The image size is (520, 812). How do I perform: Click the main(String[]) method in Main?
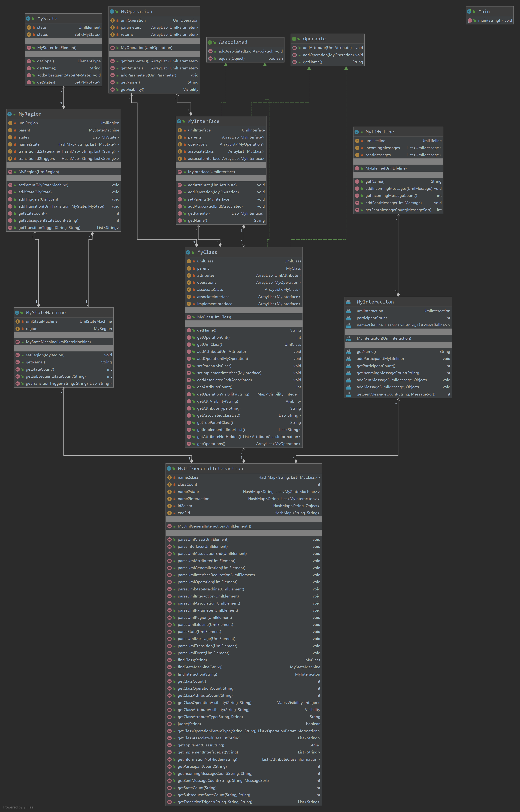coord(490,21)
